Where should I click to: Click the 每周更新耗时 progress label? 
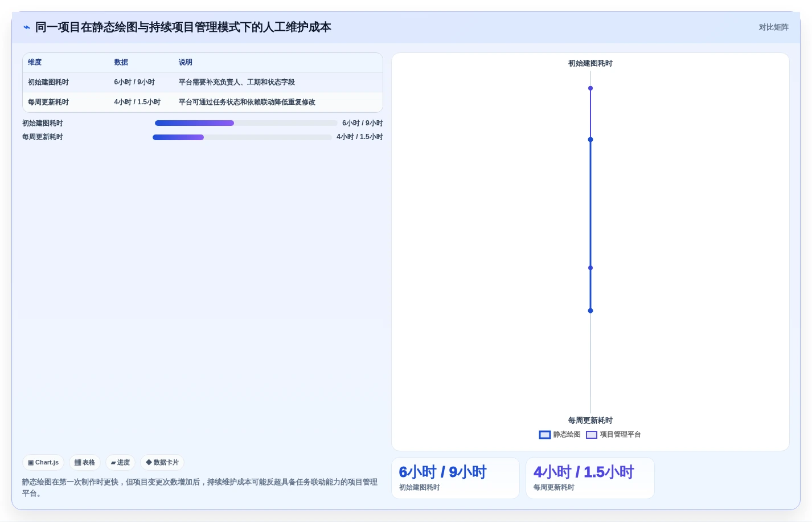point(43,137)
